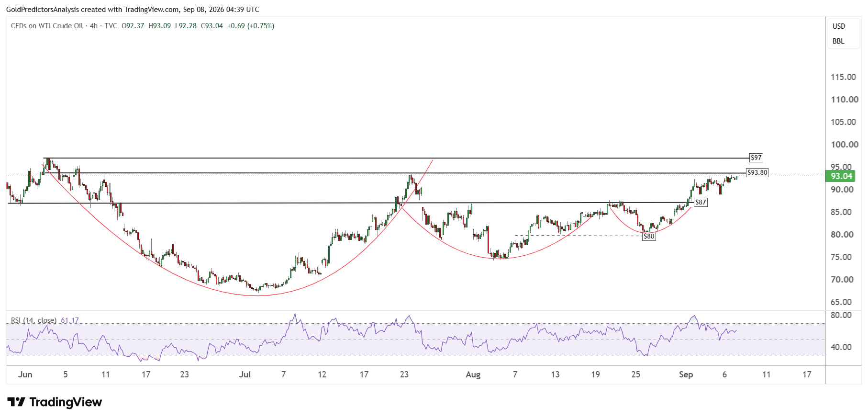This screenshot has width=868, height=420.
Task: Click the TVC data source label
Action: [x=111, y=26]
